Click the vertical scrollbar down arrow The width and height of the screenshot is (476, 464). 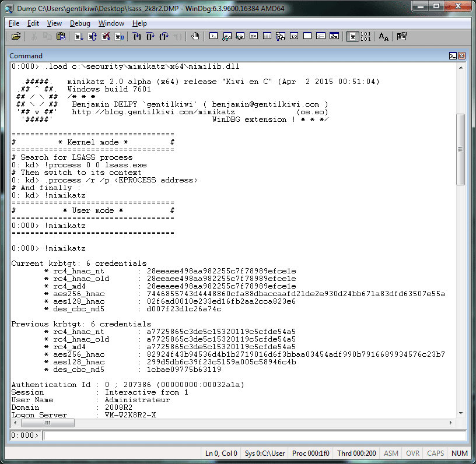461,413
